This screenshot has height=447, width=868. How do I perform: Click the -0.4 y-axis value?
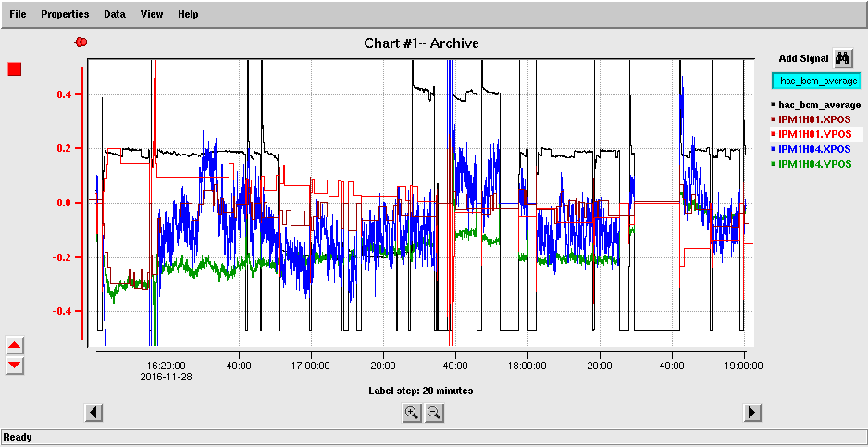(64, 311)
